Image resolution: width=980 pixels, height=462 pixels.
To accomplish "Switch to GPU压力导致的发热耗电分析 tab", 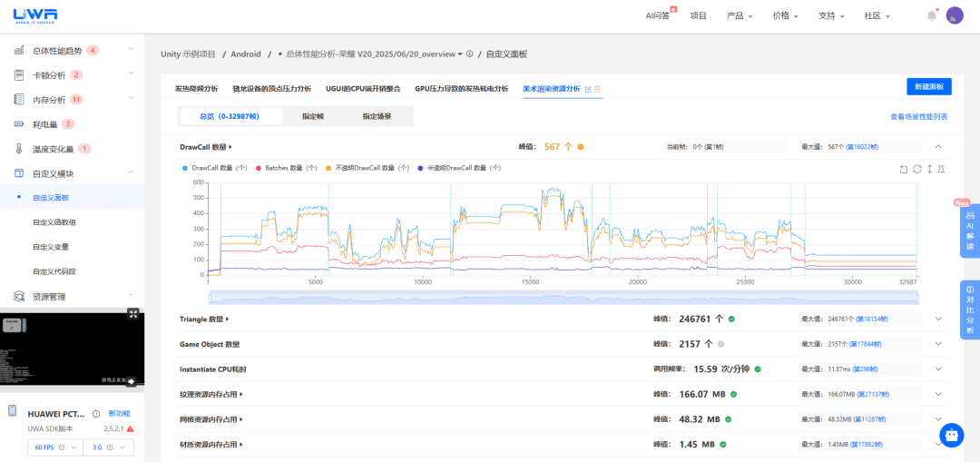I will tap(461, 89).
